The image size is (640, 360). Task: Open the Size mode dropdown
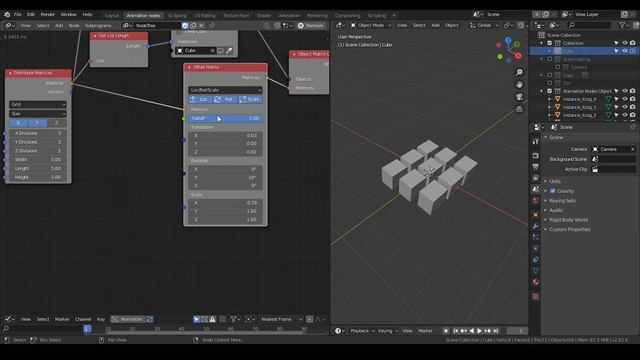tap(38, 114)
